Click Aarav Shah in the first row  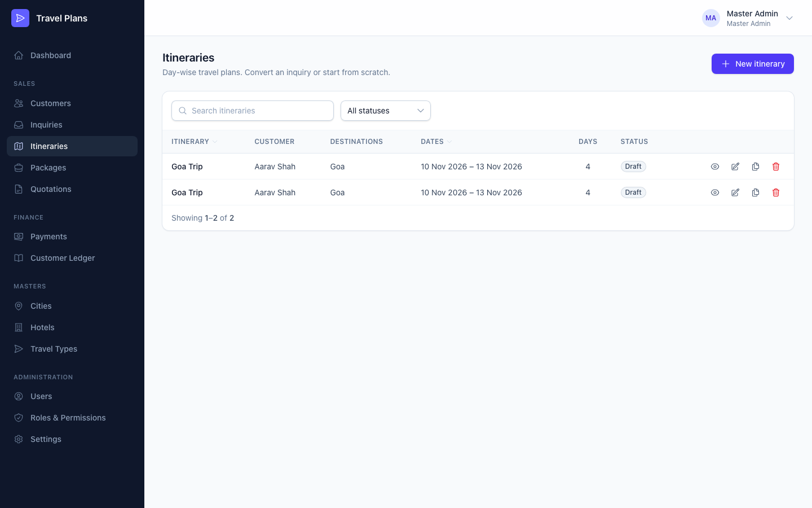coord(275,167)
